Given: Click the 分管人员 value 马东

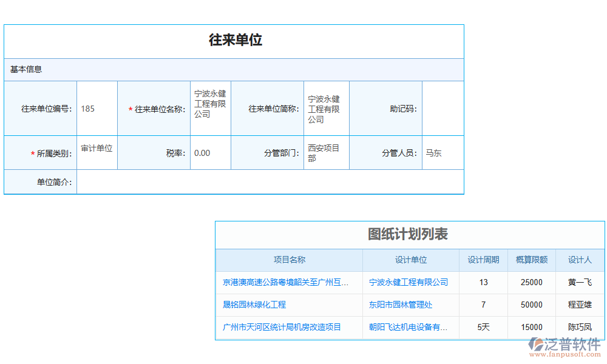Looking at the screenshot, I should pos(433,153).
